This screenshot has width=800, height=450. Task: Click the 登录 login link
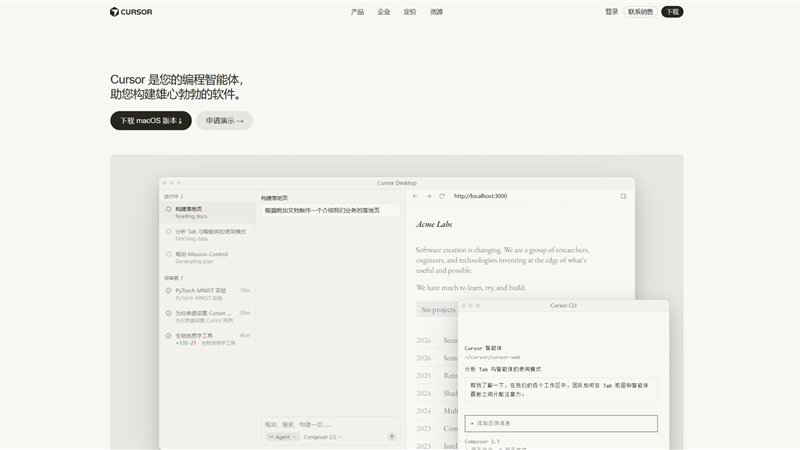[612, 12]
